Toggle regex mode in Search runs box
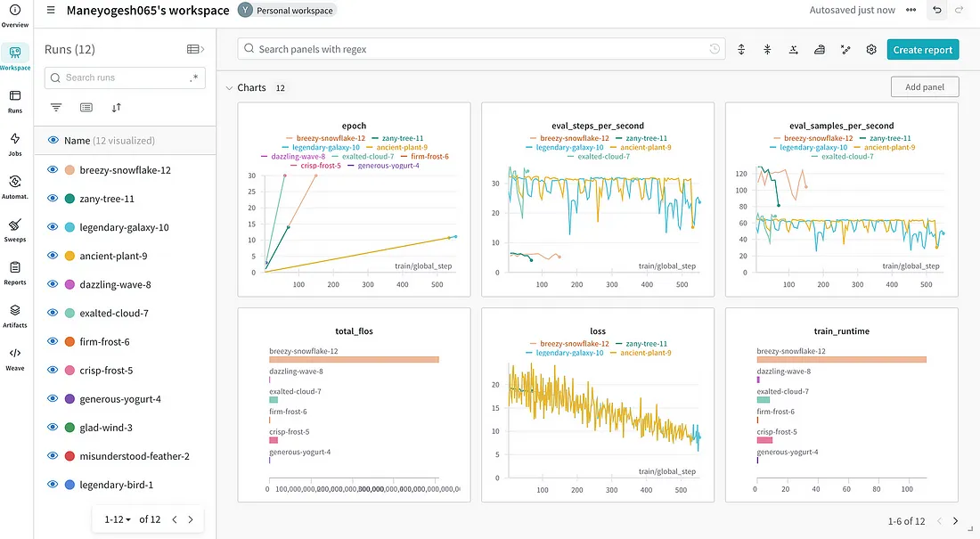 tap(194, 78)
